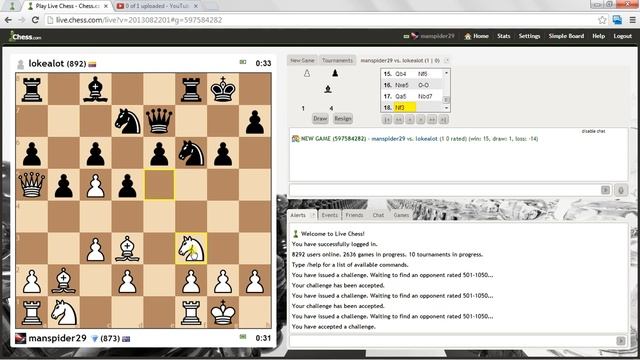Bookmark this page with the star
The image size is (640, 360).
(602, 20)
